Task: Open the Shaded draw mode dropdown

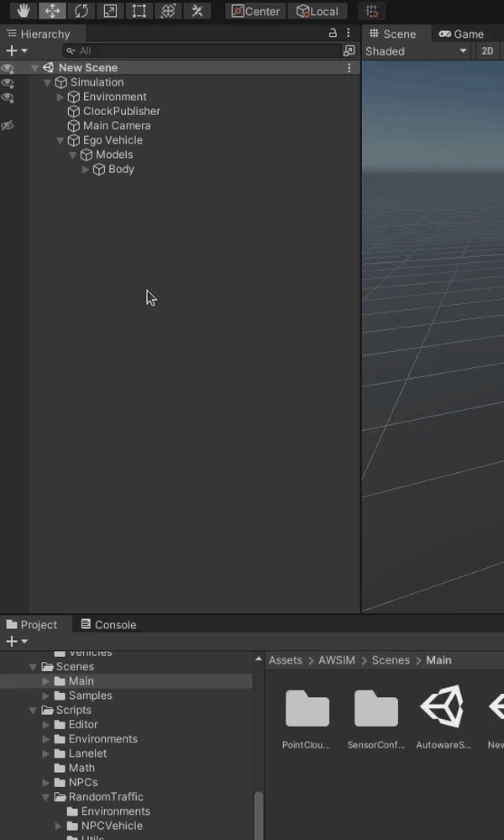Action: [x=416, y=51]
